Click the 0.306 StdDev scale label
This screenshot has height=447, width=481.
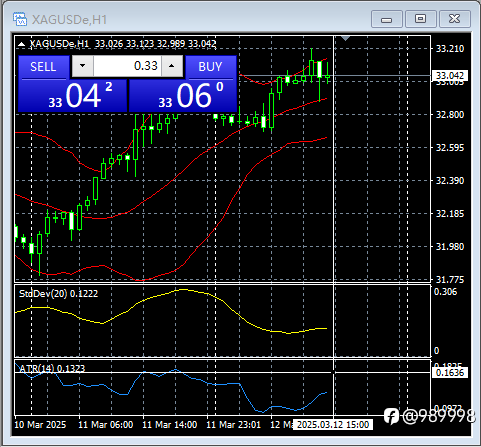click(x=445, y=292)
